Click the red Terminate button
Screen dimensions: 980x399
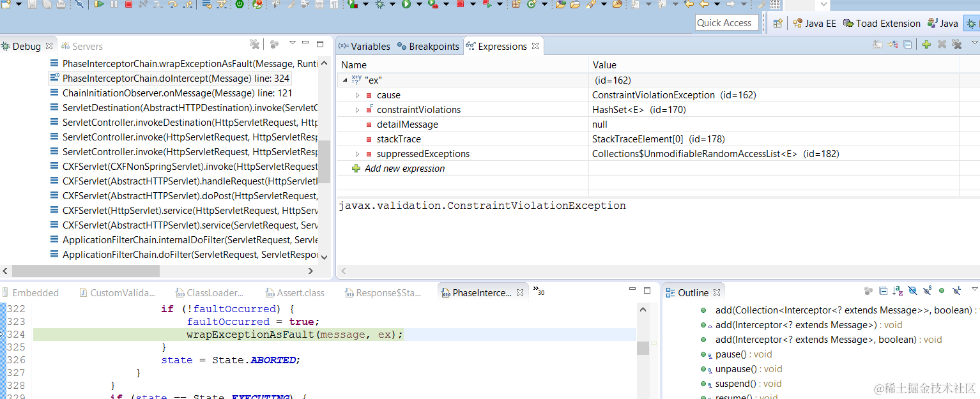click(128, 4)
